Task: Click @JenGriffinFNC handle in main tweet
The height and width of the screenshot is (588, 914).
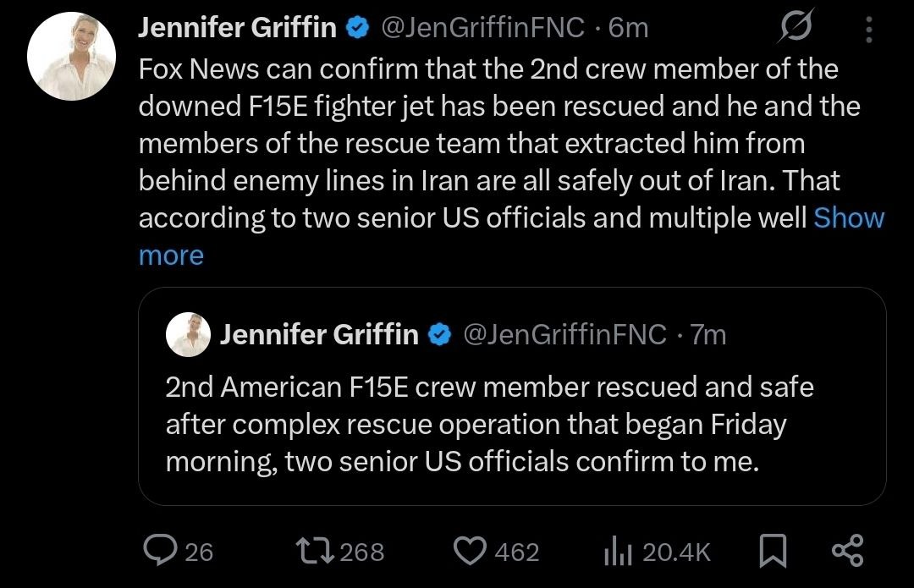Action: click(x=482, y=27)
